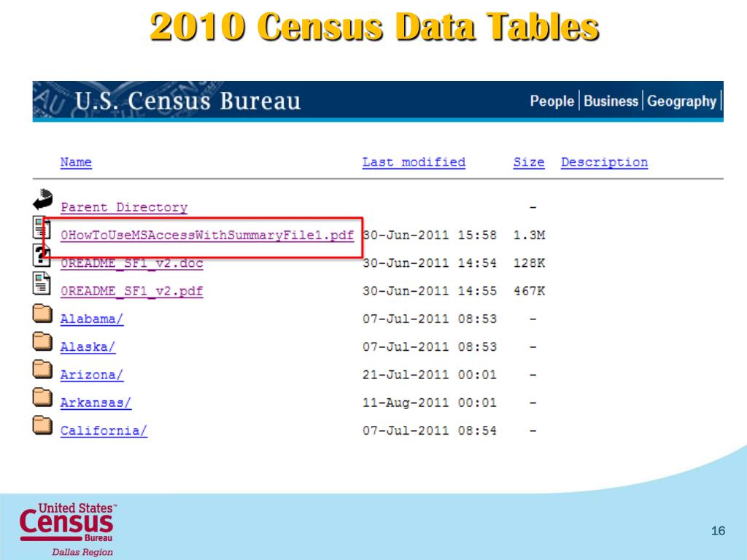Click the 2010 Census Data Tables heading
Image resolution: width=747 pixels, height=560 pixels.
pos(374,26)
